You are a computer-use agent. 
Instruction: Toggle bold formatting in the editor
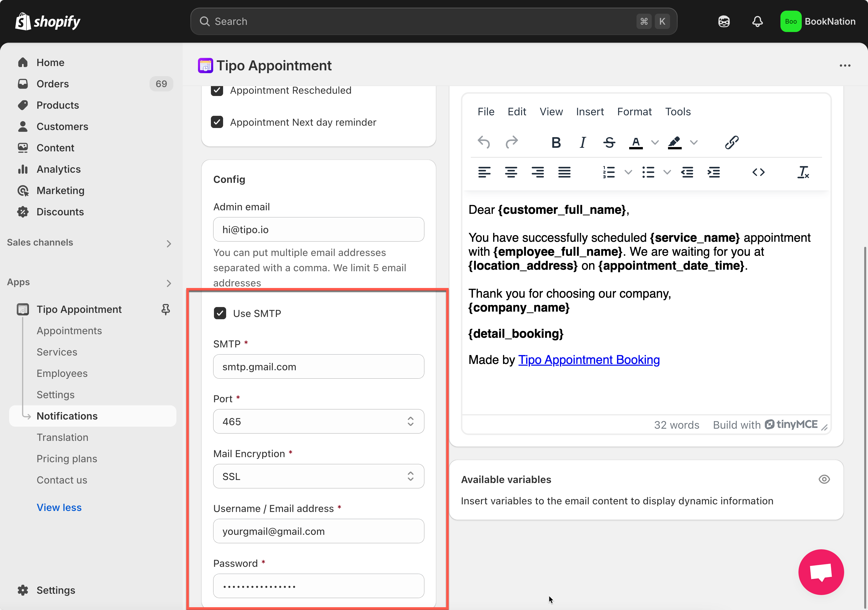556,142
